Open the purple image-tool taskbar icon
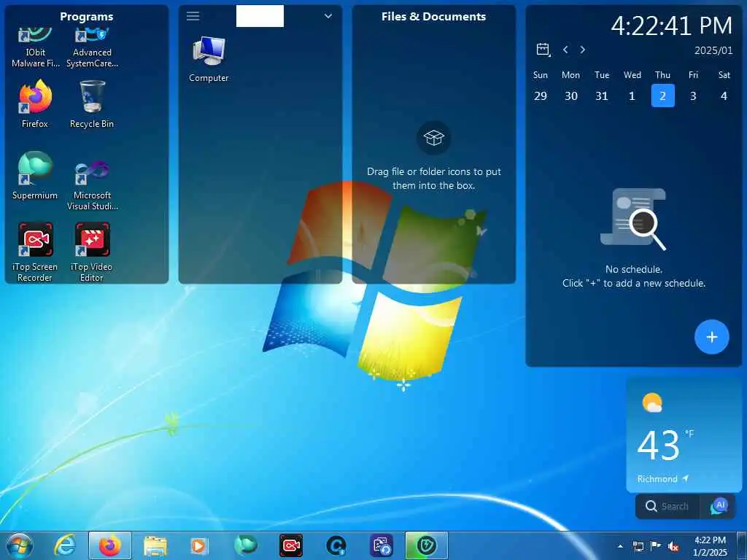Screen dimensions: 747x560 [382, 545]
